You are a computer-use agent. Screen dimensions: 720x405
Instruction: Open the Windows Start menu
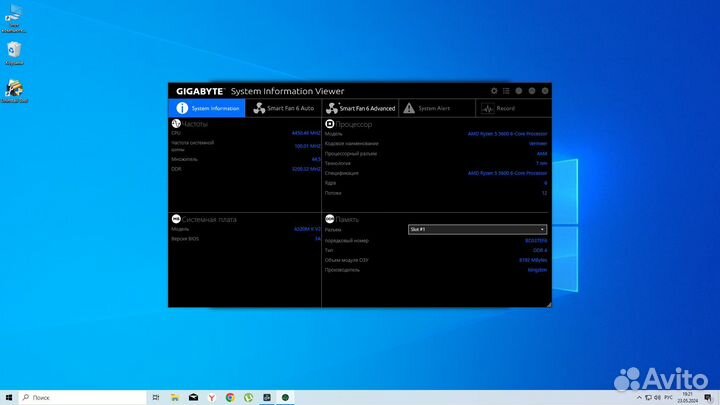click(8, 397)
